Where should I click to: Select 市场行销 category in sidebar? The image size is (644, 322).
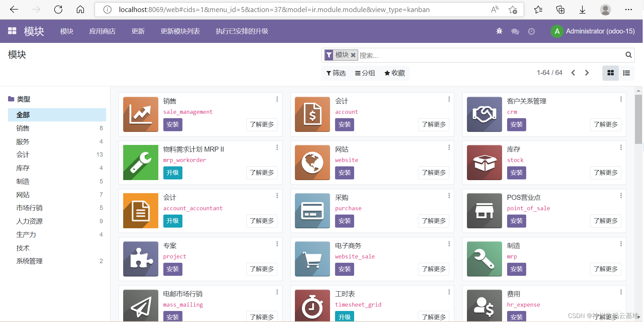(57, 208)
